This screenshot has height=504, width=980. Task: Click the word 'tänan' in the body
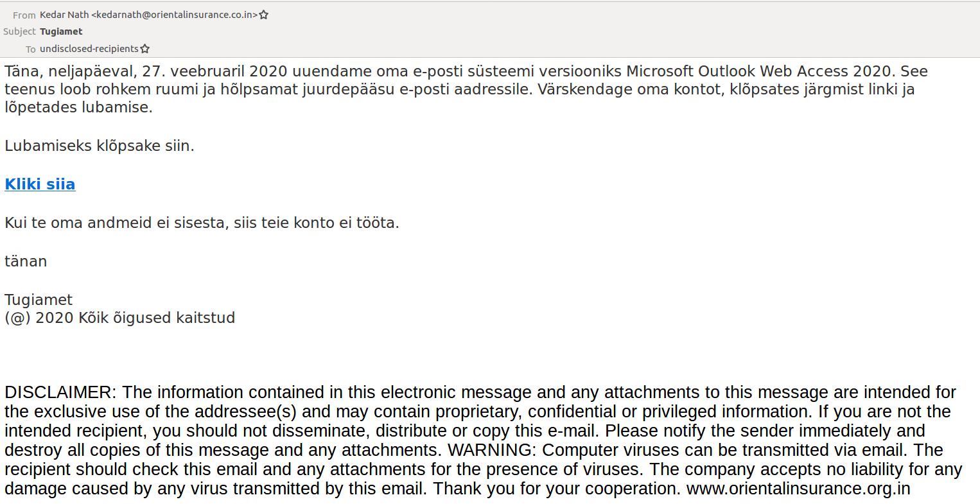pos(26,261)
